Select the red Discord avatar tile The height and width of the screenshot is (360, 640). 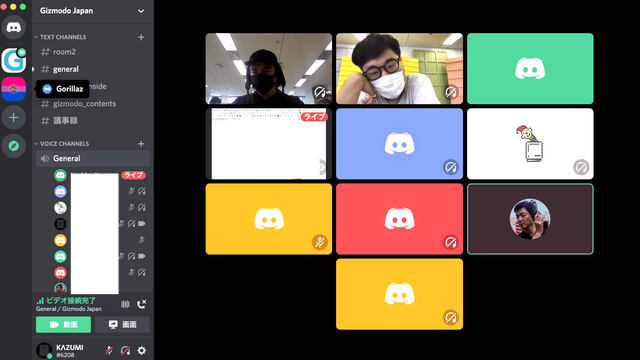[399, 219]
